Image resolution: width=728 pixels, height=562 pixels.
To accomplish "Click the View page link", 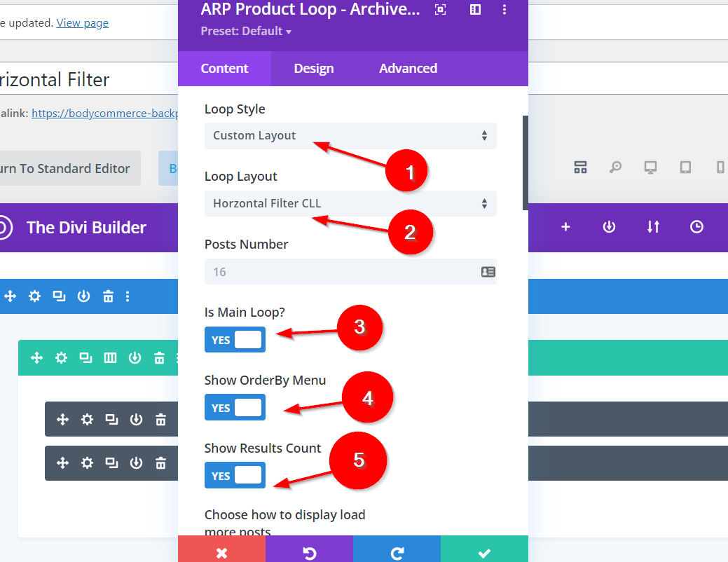I will 83,23.
